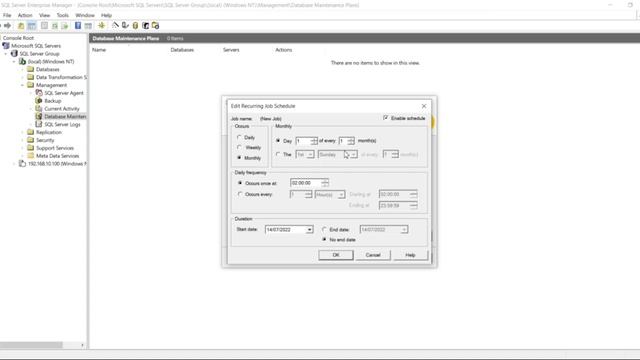This screenshot has width=640, height=360.
Task: Click the blue help book toolbar icon
Action: pyautogui.click(x=78, y=26)
